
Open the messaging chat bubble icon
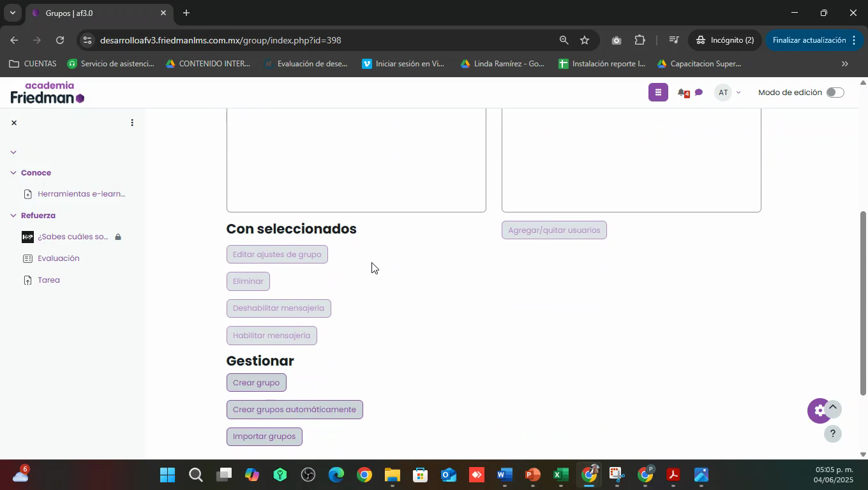699,93
